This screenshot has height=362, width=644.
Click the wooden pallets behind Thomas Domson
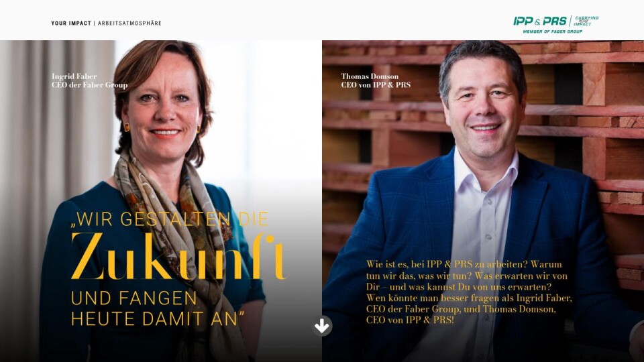tap(583, 103)
